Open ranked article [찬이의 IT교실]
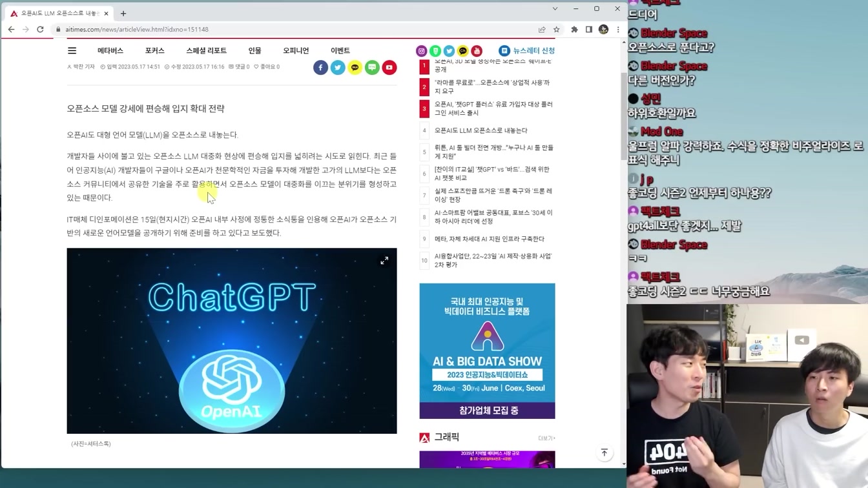 (x=492, y=174)
